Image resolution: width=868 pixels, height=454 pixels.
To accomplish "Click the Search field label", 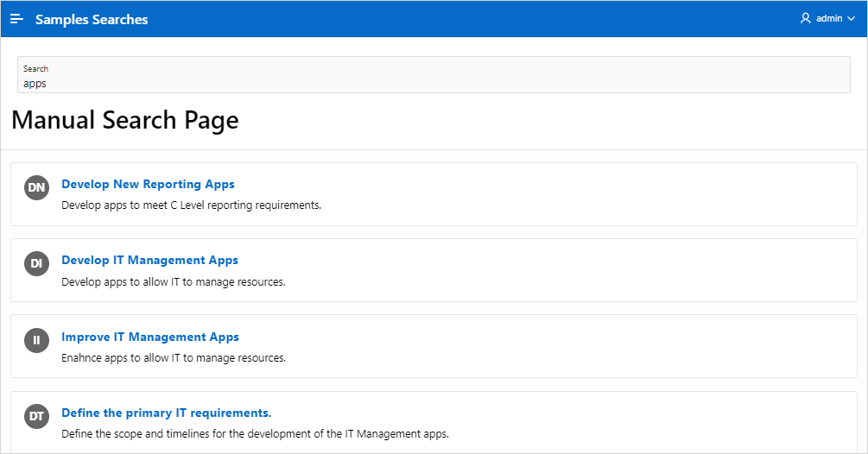I will [35, 68].
